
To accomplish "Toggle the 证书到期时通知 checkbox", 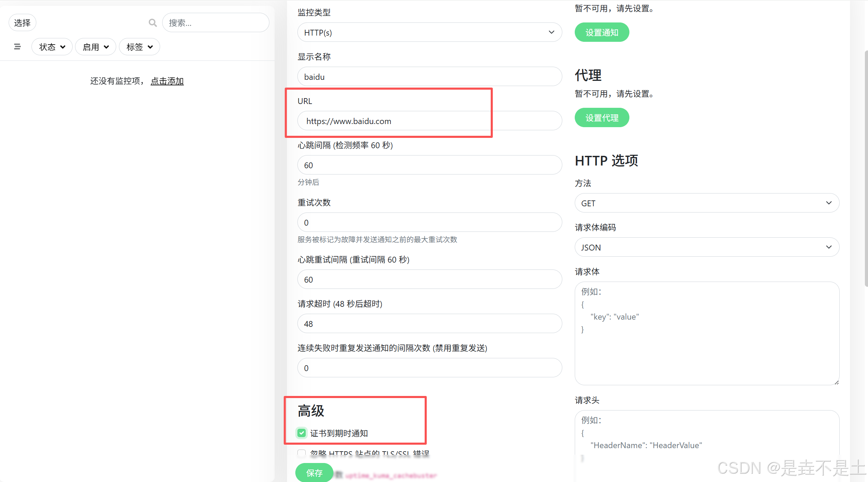I will (x=302, y=433).
